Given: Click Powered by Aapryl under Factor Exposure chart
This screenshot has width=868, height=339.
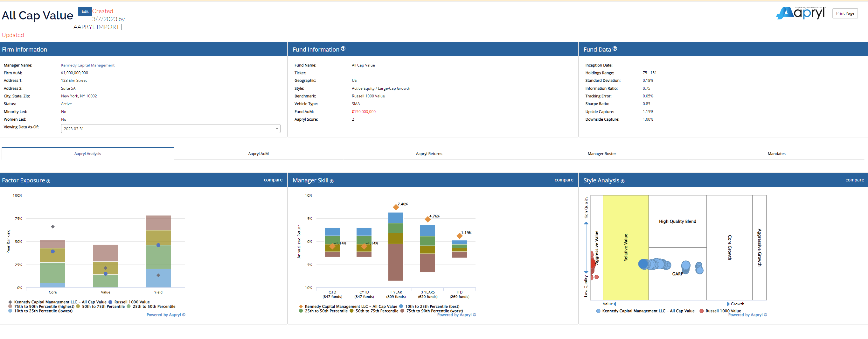Looking at the screenshot, I should 166,315.
